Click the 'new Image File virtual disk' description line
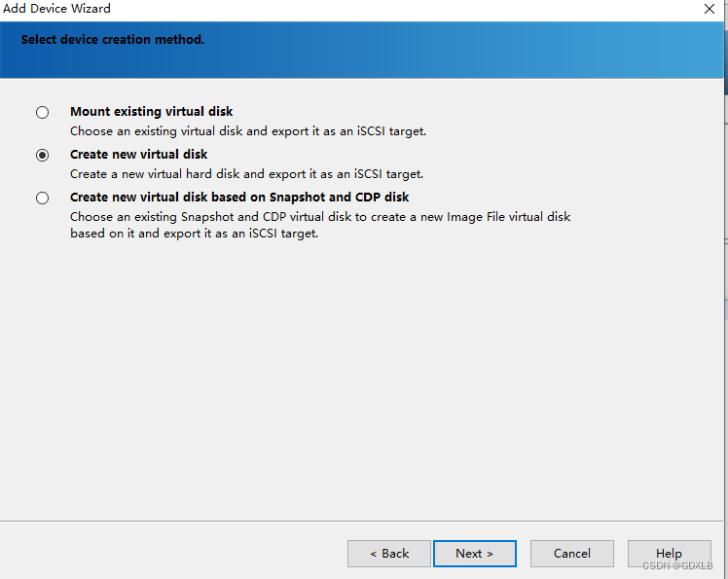728x579 pixels. [320, 217]
